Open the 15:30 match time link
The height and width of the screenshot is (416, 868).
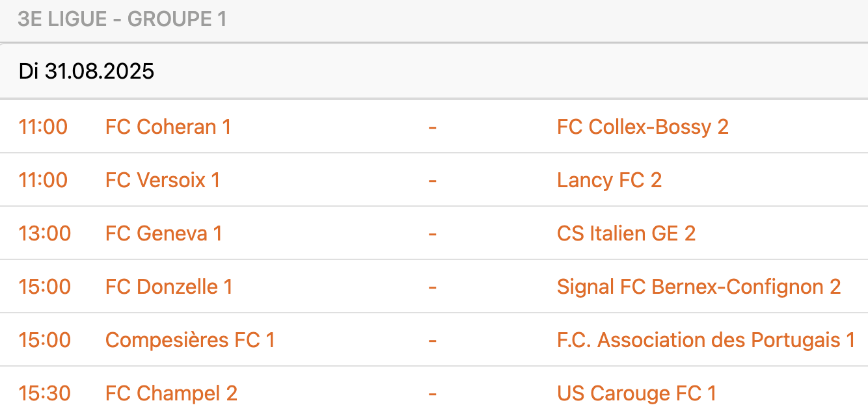[x=44, y=393]
